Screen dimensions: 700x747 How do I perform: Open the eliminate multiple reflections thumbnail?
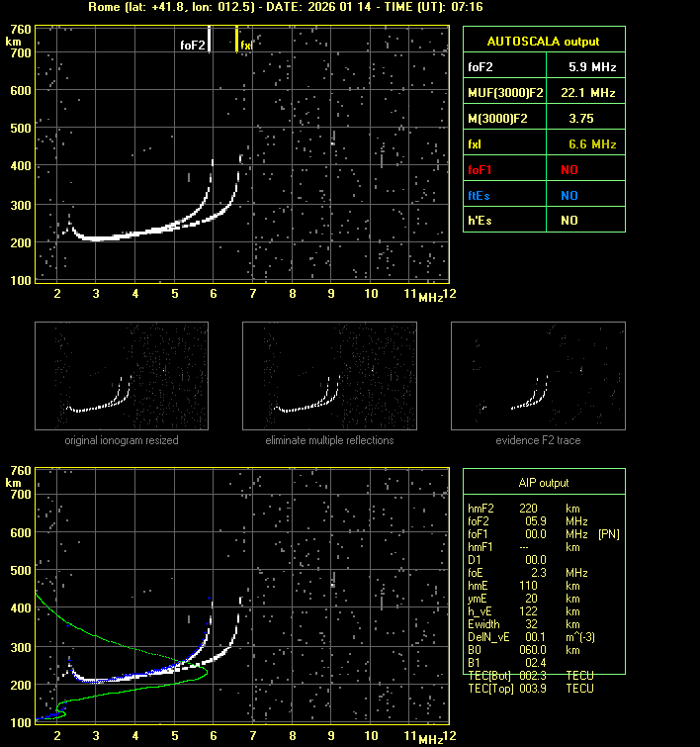[329, 376]
